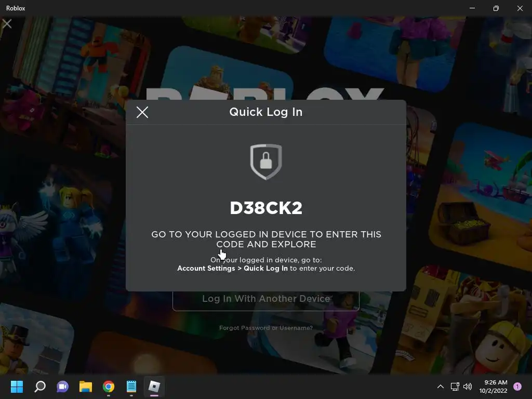Click the shield lock icon
532x399 pixels.
(266, 162)
